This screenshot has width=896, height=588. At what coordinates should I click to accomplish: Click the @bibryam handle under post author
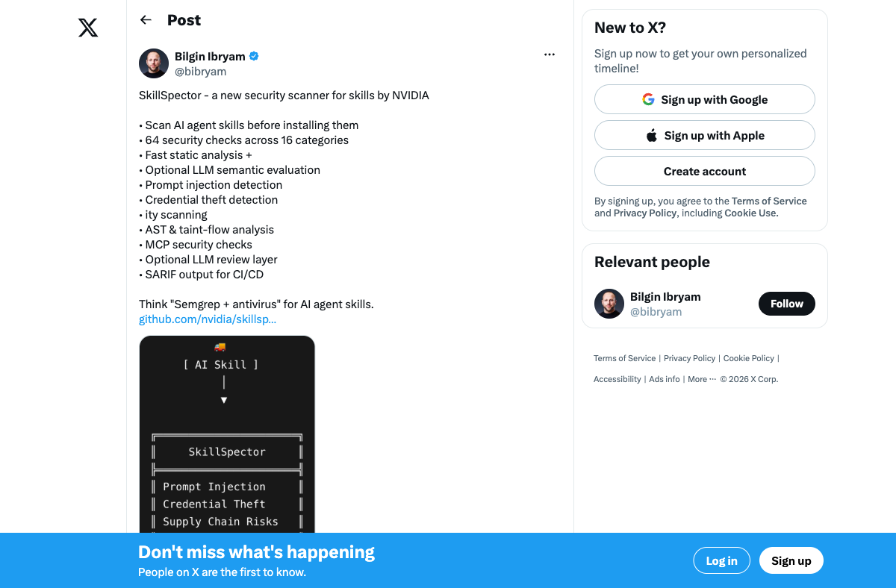[200, 72]
